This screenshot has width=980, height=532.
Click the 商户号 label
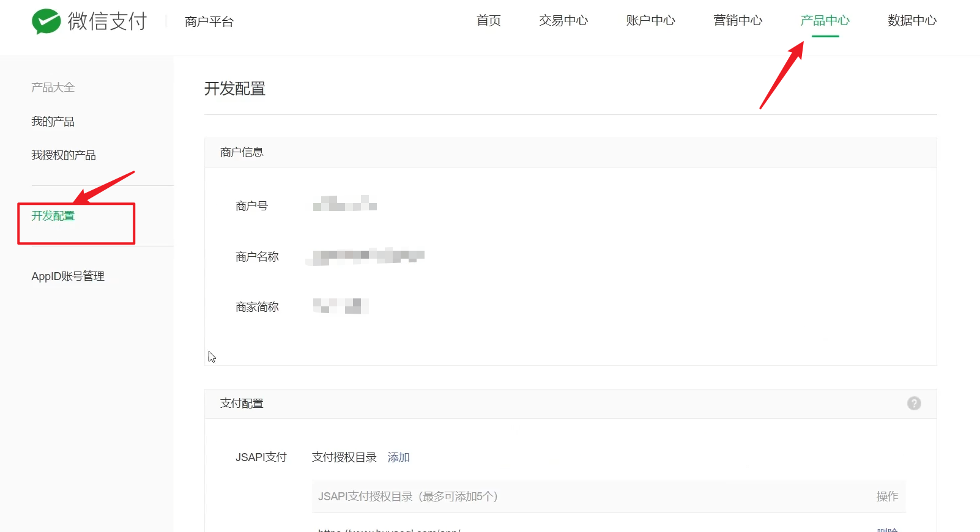(x=251, y=206)
